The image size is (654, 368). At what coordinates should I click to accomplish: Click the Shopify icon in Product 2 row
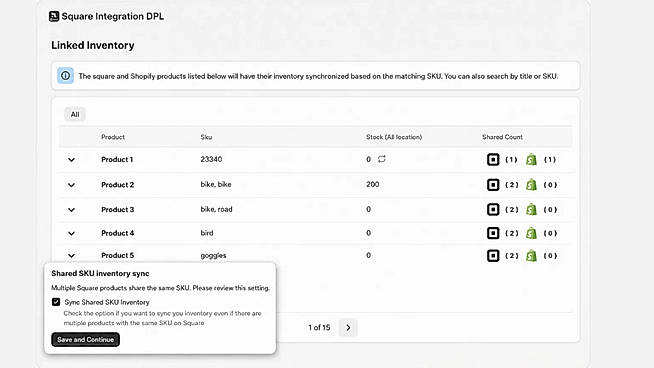pos(531,185)
